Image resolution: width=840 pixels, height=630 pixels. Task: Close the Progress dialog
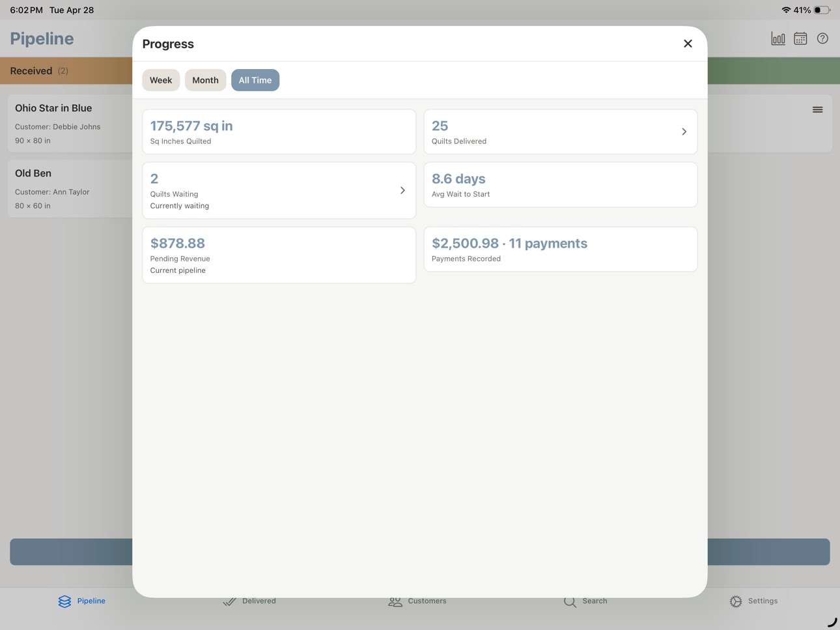(x=688, y=44)
